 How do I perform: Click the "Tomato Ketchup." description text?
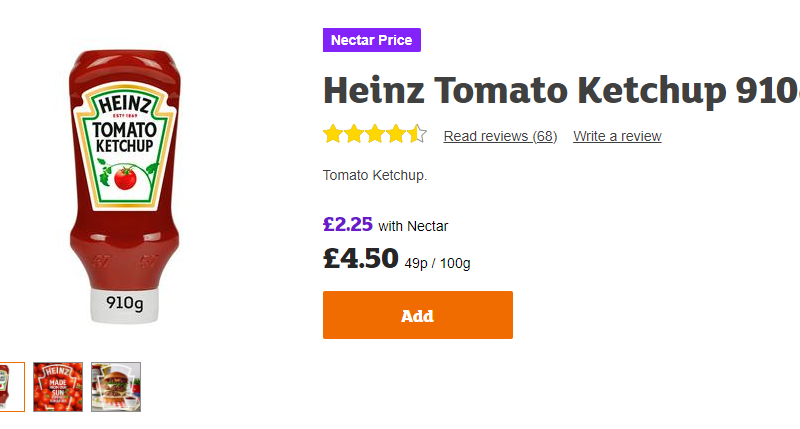(375, 176)
